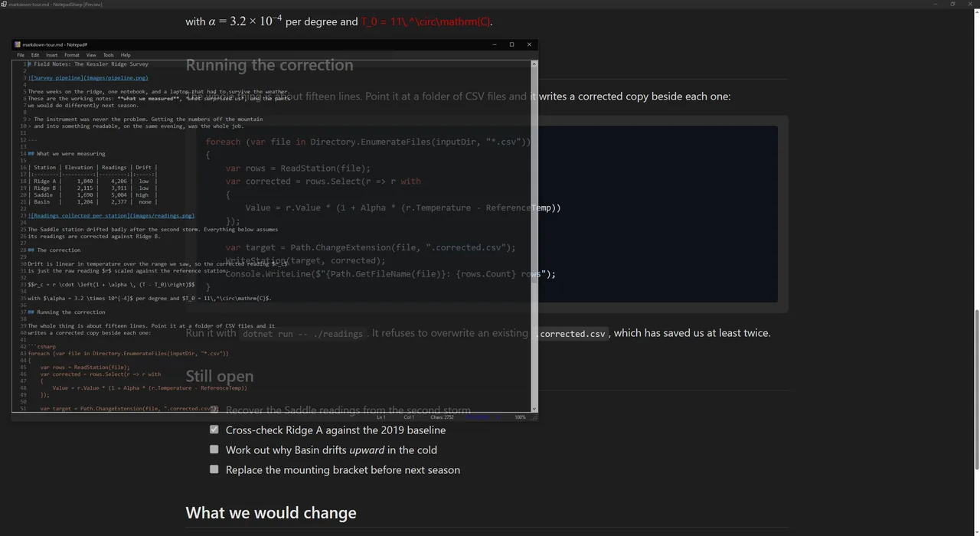Screen dimensions: 980x536
Task: Click the preview window's title bar icon
Action: [x=4, y=4]
